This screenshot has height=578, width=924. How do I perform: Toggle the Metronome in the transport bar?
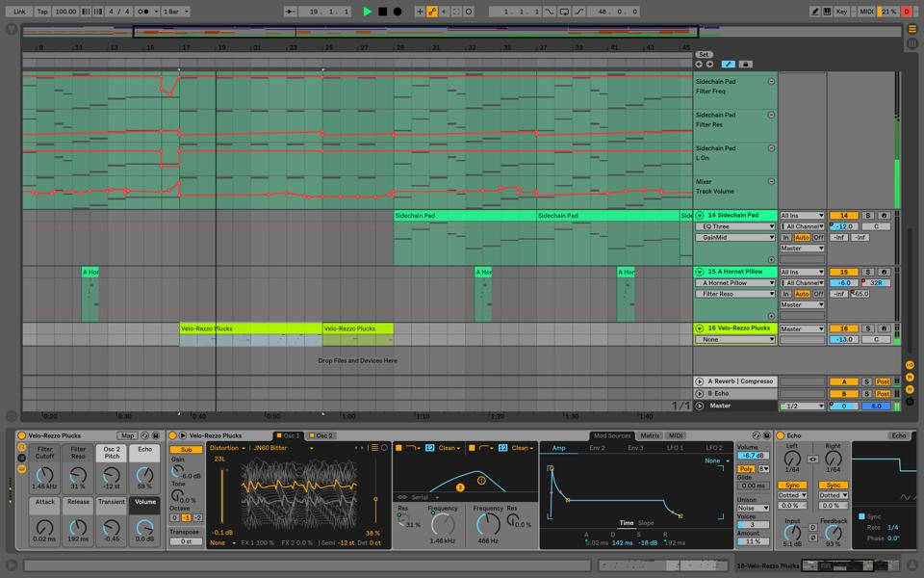[x=143, y=12]
